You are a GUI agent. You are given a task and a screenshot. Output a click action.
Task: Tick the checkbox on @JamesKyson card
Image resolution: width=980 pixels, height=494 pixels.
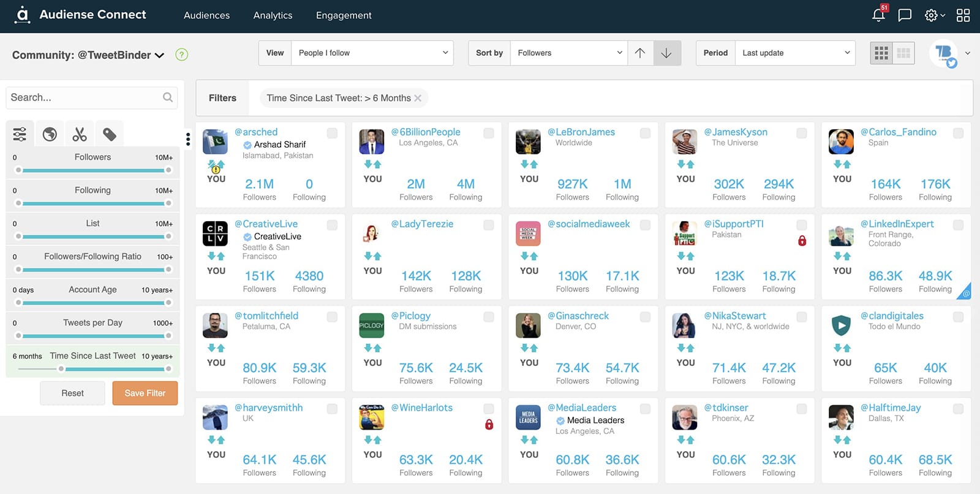pyautogui.click(x=802, y=133)
